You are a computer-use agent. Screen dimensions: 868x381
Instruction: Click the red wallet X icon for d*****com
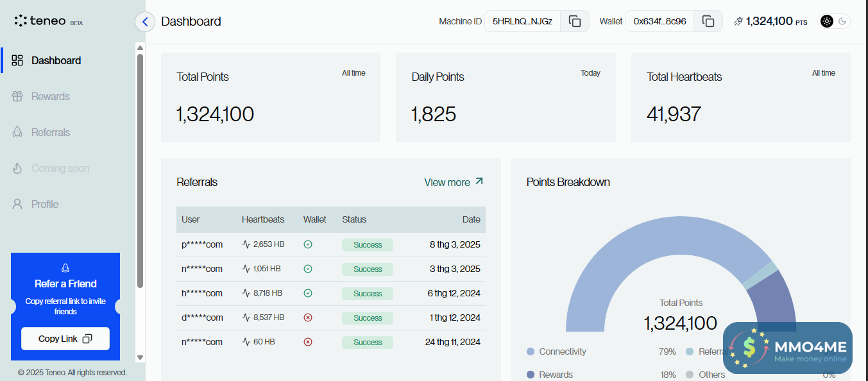point(308,317)
